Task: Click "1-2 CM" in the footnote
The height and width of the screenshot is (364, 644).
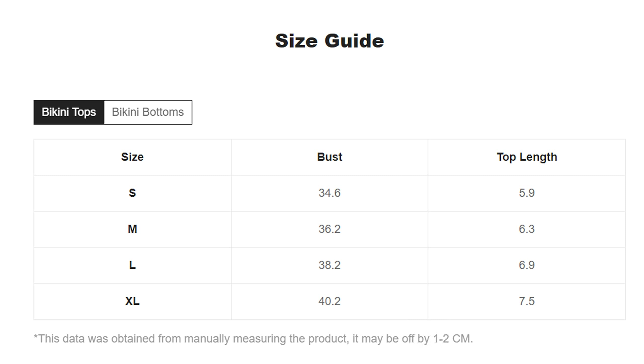Action: [453, 339]
